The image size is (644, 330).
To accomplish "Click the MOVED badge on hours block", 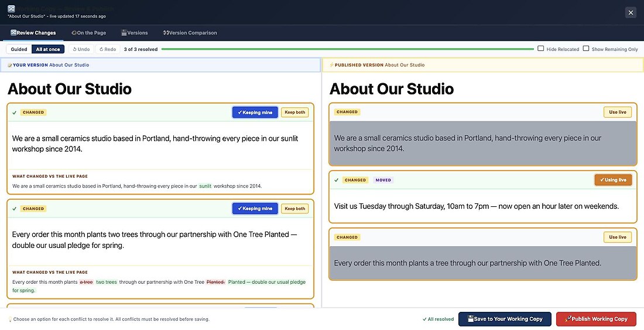I will pos(383,180).
